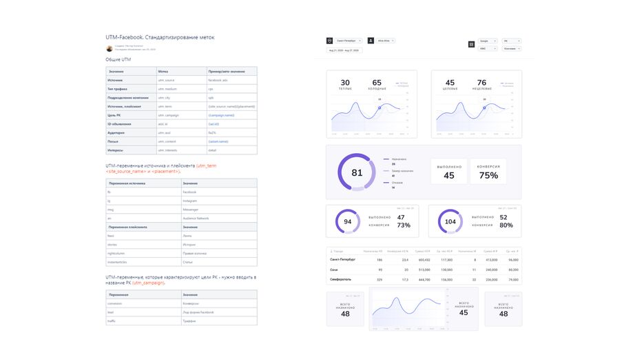644x362 pixels.
Task: Select the Симферополь table row
Action: (x=424, y=279)
